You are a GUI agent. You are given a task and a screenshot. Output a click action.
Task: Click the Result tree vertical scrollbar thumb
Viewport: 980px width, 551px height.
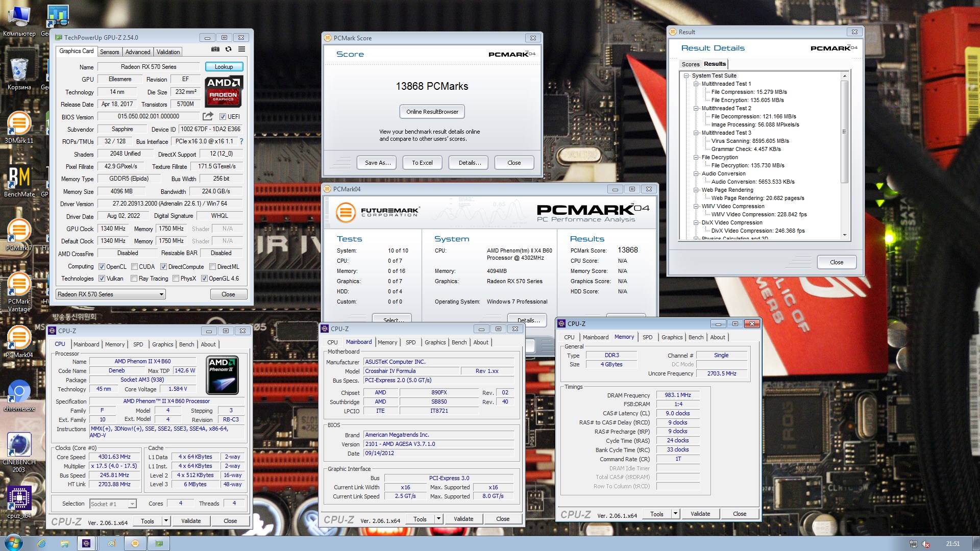tap(844, 132)
